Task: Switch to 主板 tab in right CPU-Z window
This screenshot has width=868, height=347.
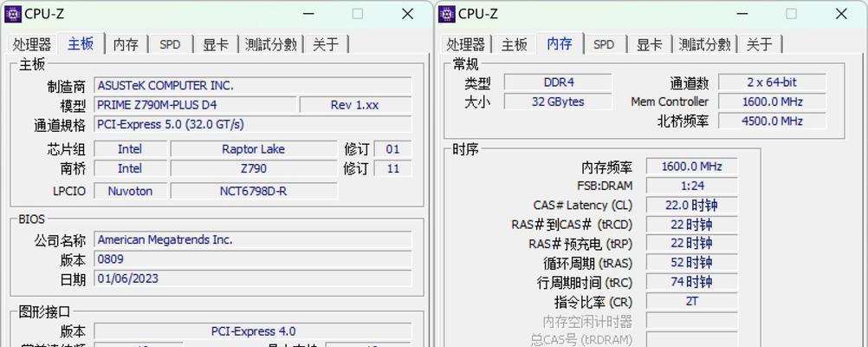Action: pos(514,44)
